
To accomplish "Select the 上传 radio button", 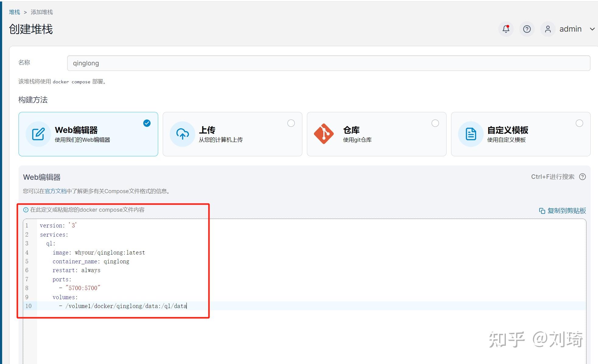I will [291, 123].
